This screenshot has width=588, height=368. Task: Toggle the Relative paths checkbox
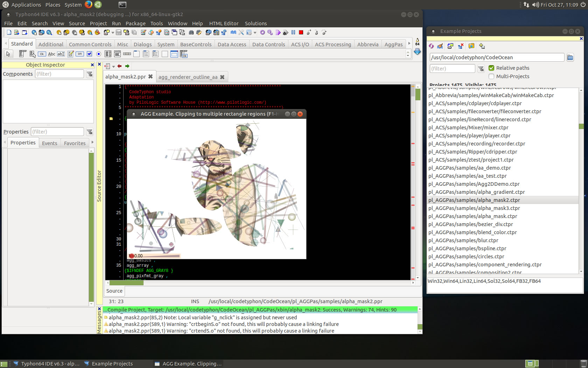[491, 68]
